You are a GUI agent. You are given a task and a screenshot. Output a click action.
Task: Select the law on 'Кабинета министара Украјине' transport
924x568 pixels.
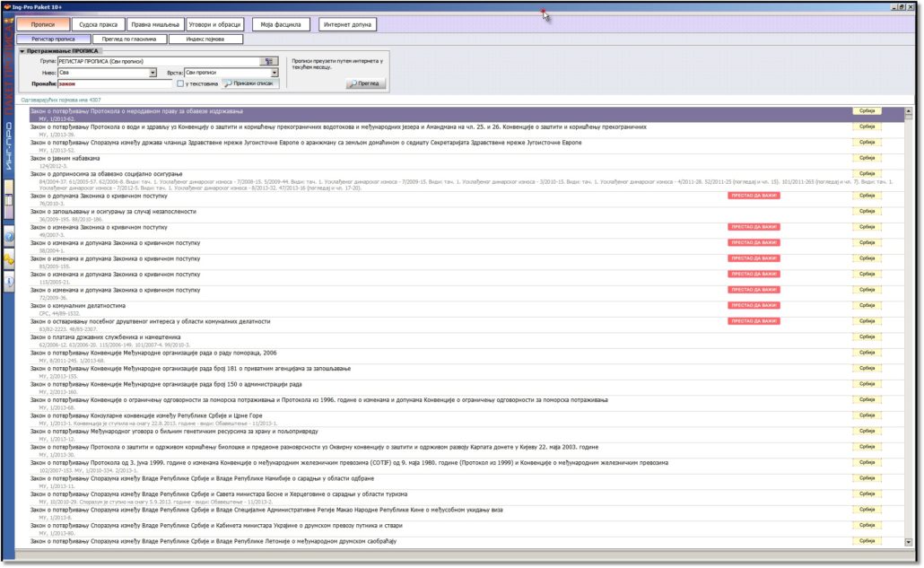coord(466,529)
